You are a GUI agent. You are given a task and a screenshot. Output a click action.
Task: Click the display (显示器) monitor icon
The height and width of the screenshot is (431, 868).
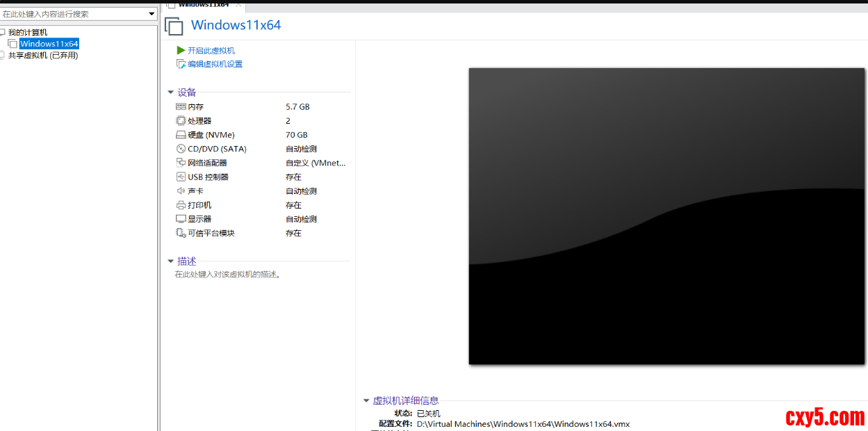pyautogui.click(x=181, y=219)
